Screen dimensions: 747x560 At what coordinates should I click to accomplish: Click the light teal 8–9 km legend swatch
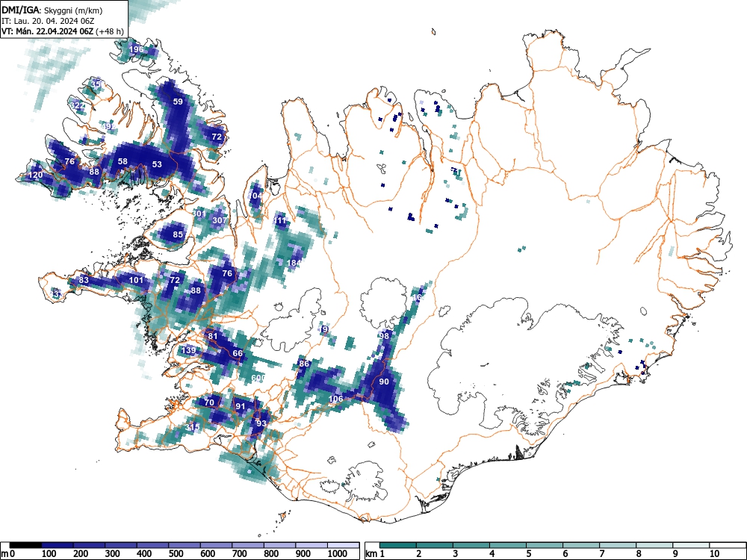click(x=654, y=545)
